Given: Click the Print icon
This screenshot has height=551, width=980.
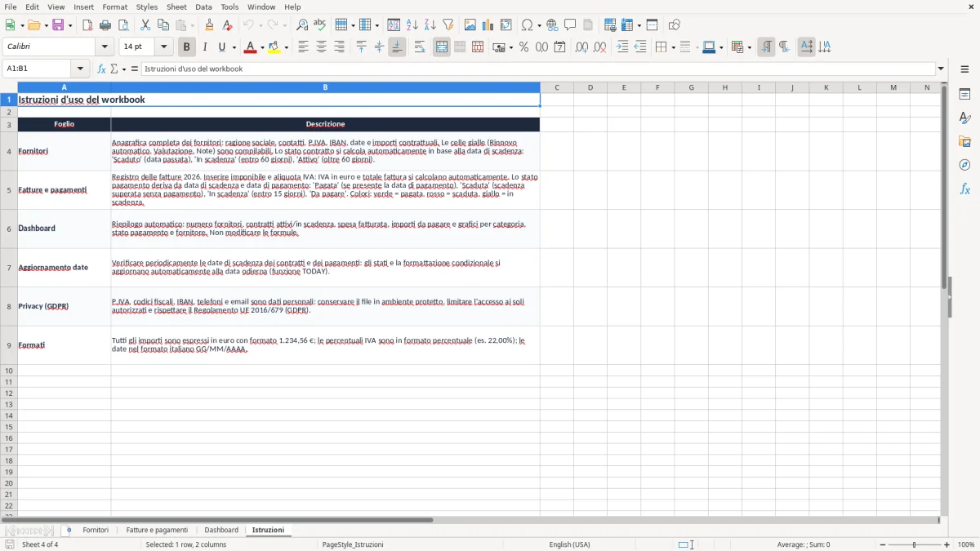Looking at the screenshot, I should 105,25.
